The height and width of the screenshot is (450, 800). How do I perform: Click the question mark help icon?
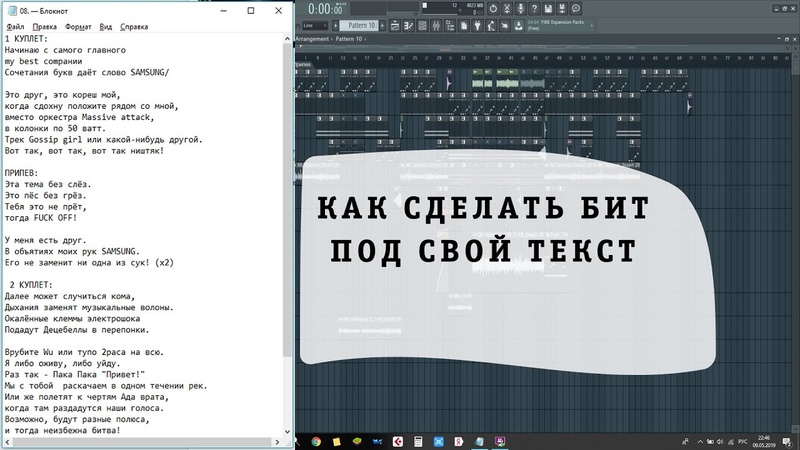click(x=534, y=8)
